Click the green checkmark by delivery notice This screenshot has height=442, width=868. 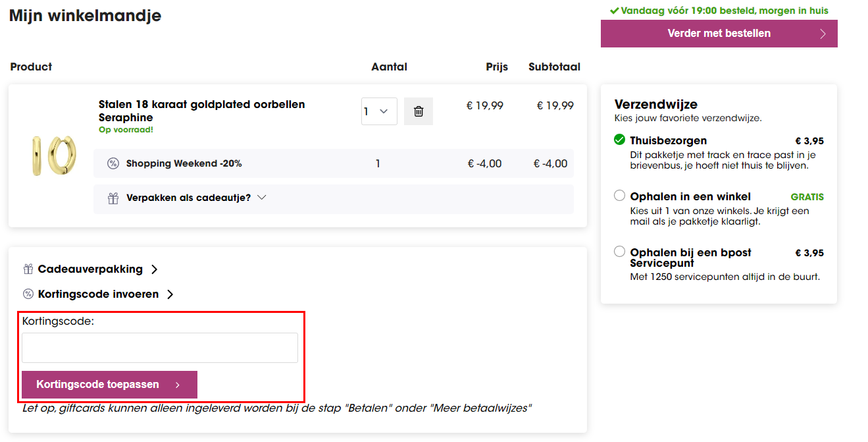point(614,11)
